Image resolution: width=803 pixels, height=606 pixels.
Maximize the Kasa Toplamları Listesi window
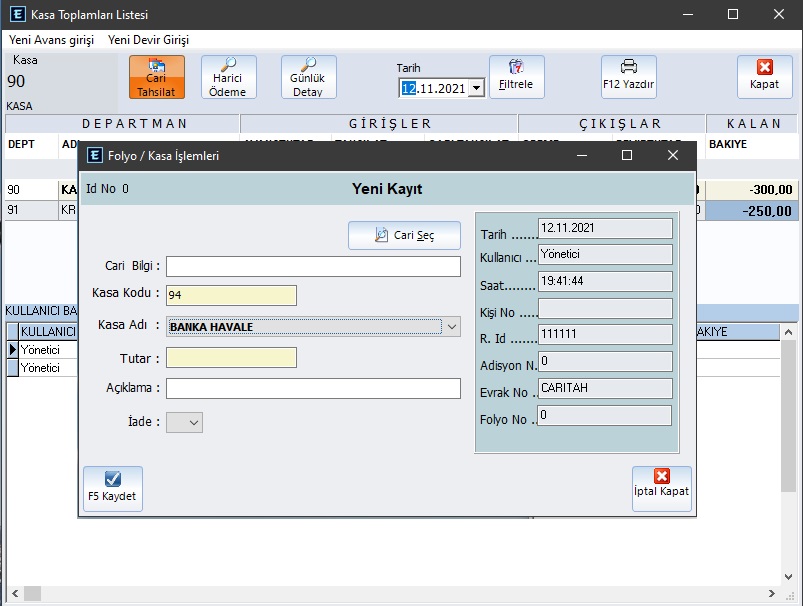tap(733, 14)
